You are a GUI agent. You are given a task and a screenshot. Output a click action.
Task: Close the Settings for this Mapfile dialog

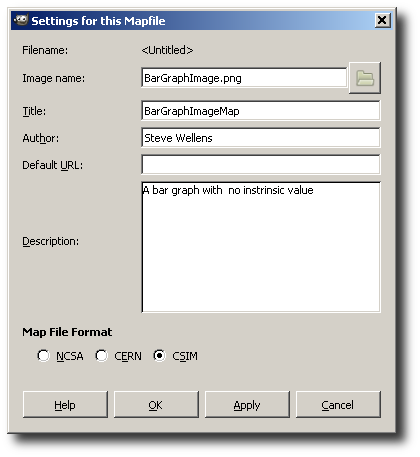(382, 20)
